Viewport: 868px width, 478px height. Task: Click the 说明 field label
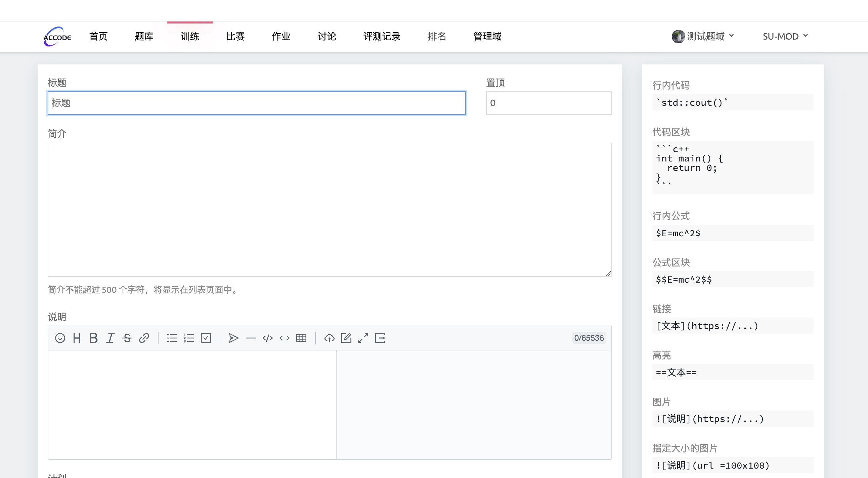point(57,317)
